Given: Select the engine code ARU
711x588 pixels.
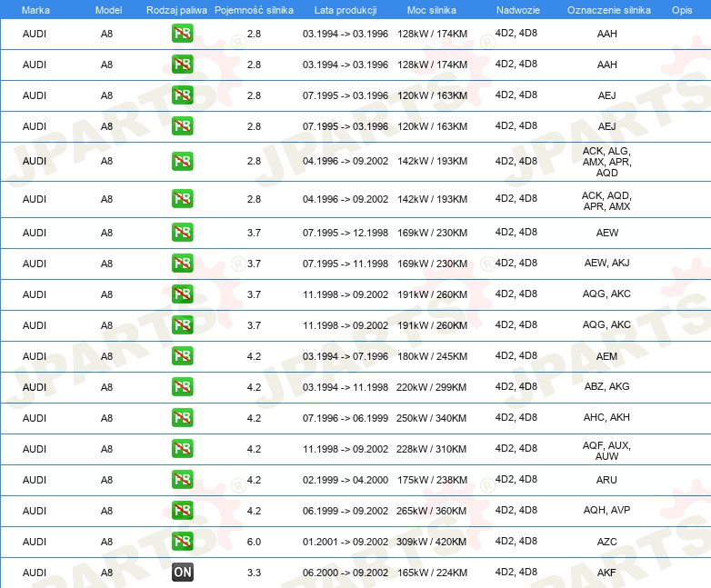Looking at the screenshot, I should click(606, 480).
